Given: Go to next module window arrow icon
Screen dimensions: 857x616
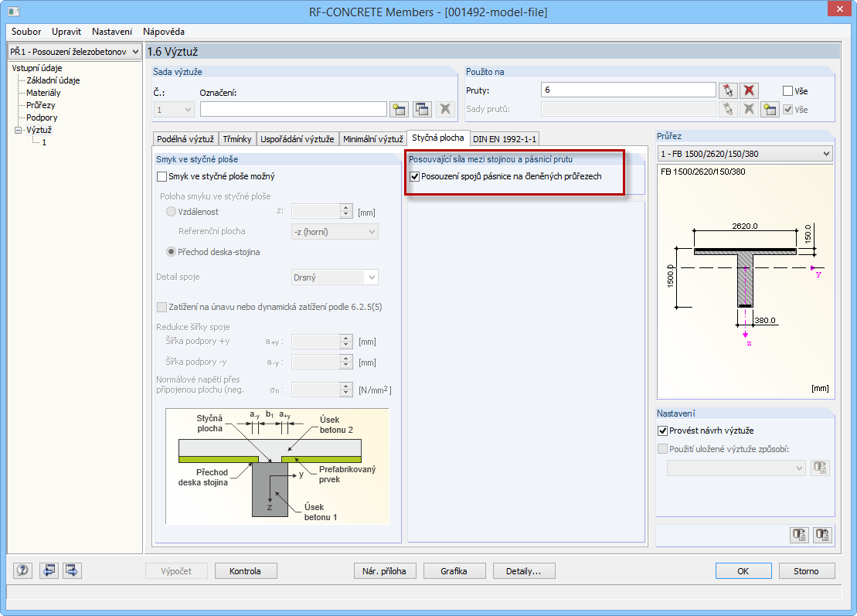Looking at the screenshot, I should [72, 570].
